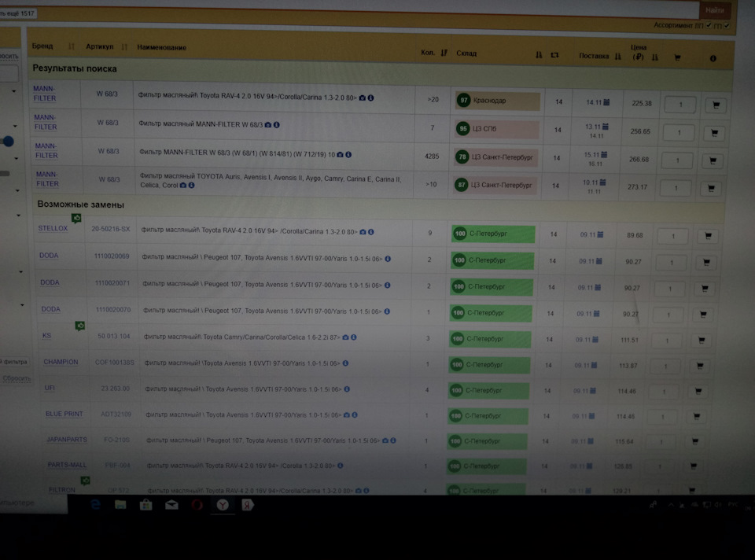Screen dimensions: 755x560
Task: Toggle first Ассортимент checkbox at top right
Action: click(x=709, y=25)
